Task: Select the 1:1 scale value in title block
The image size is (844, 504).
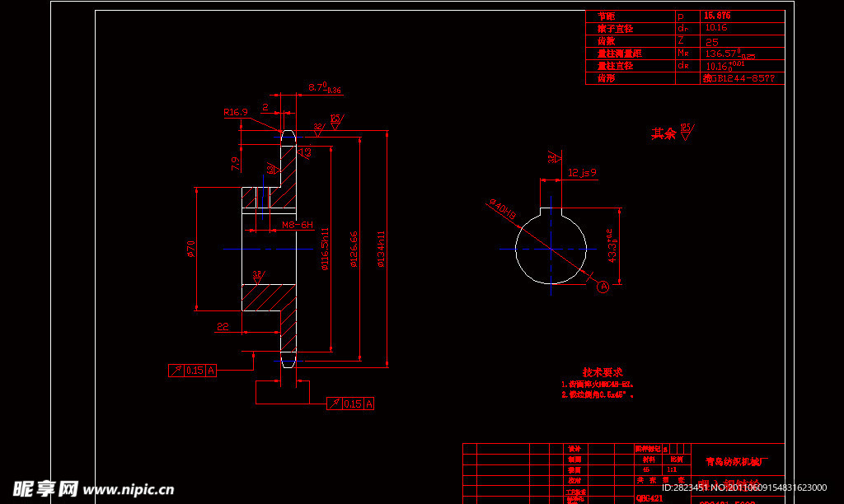Action: coord(672,469)
